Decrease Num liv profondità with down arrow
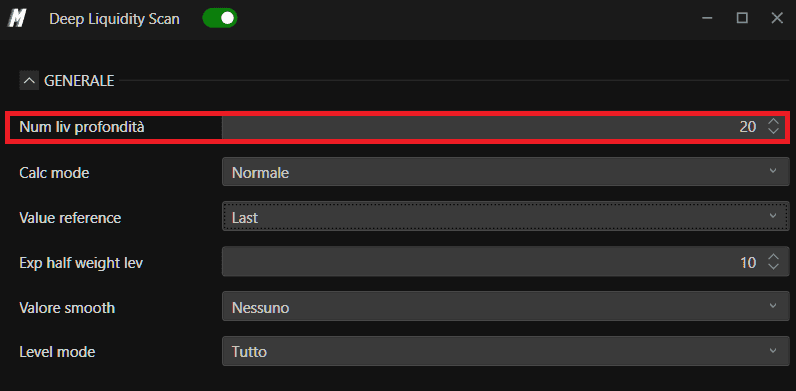Viewport: 796px width, 391px height. click(773, 131)
